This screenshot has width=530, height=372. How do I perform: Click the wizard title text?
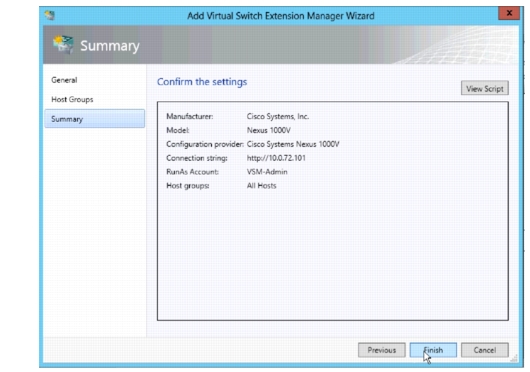point(281,16)
